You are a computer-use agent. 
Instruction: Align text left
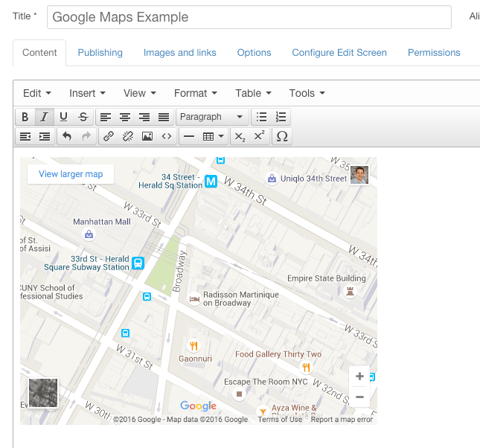point(106,117)
